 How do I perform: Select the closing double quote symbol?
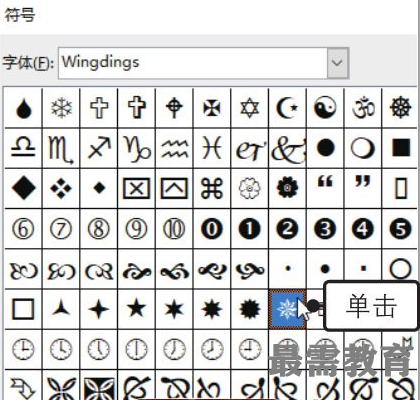363,182
